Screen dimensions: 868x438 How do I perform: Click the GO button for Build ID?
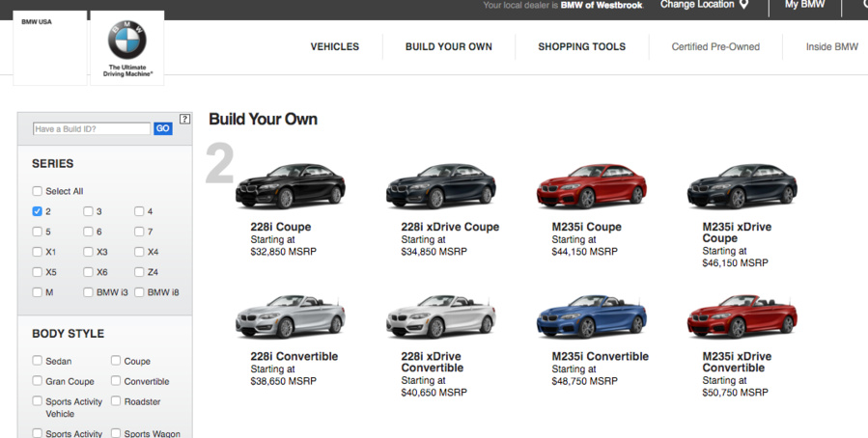[163, 128]
